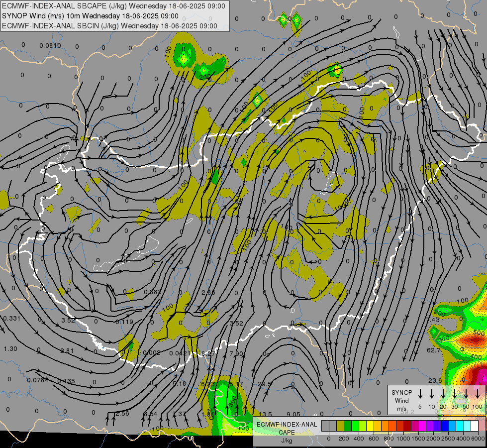
Task: Click the 'm/s' unit in wind legend
Action: (401, 409)
